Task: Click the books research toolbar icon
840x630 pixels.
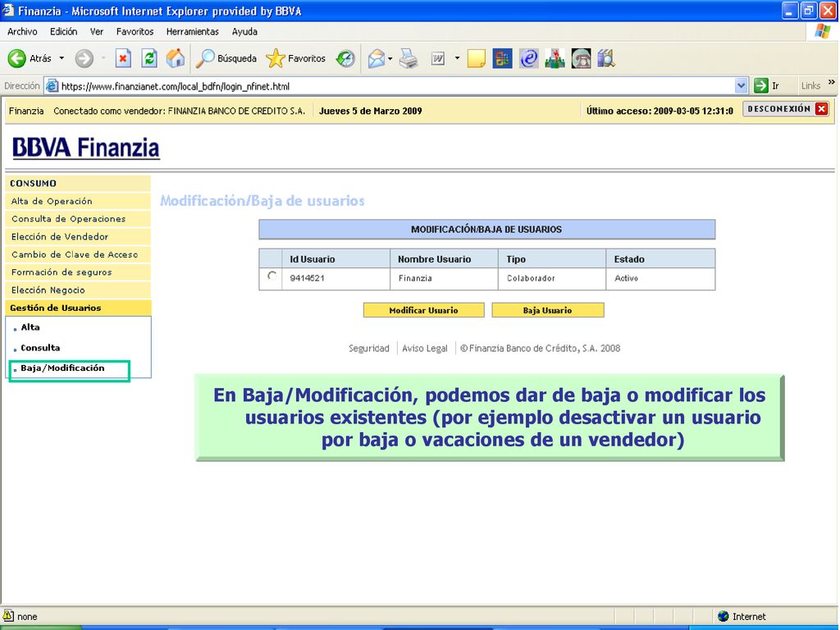Action: click(x=606, y=58)
